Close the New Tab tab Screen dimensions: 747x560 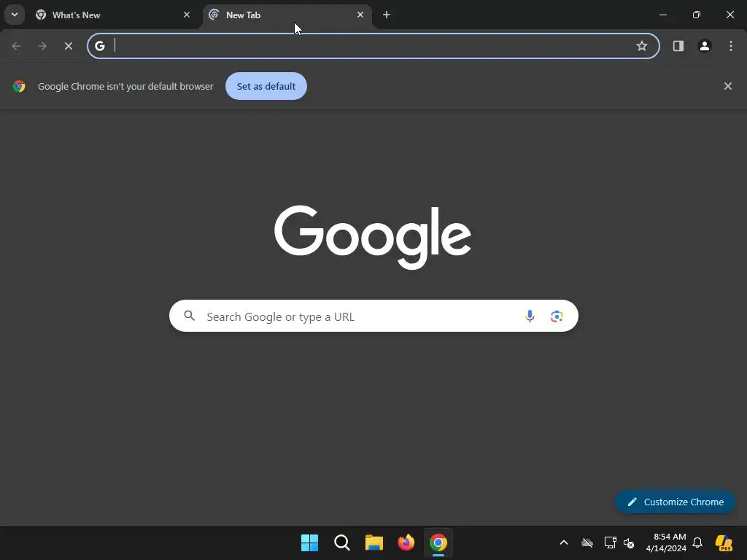click(x=360, y=15)
